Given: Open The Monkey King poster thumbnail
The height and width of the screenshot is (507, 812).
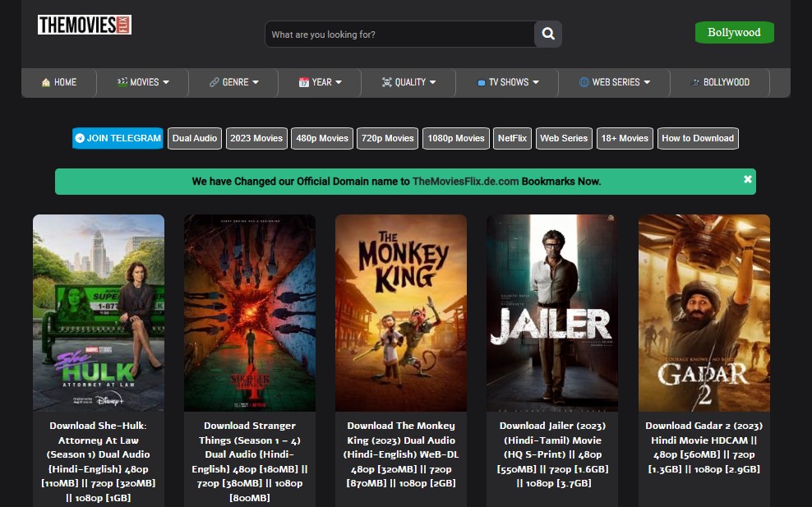Looking at the screenshot, I should (401, 313).
